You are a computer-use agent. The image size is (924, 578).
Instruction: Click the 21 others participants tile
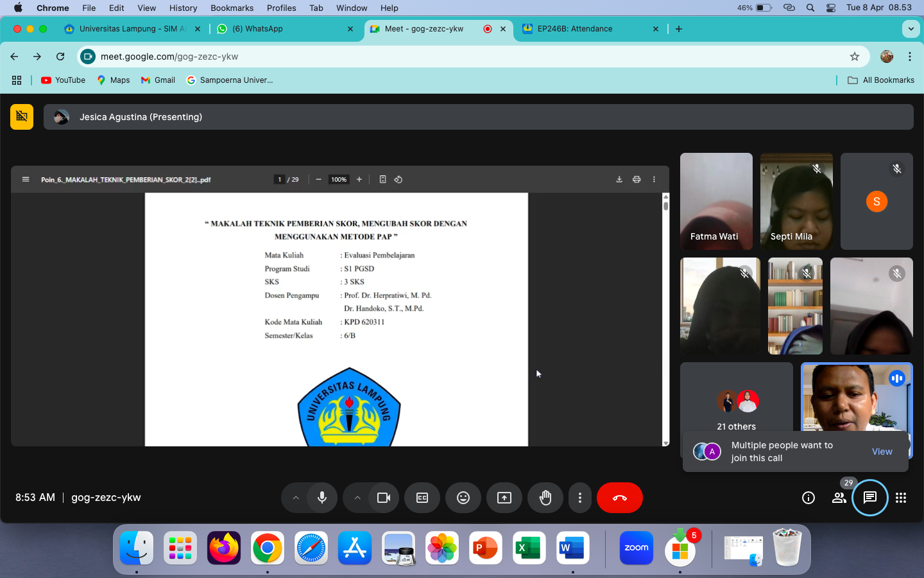click(x=737, y=403)
